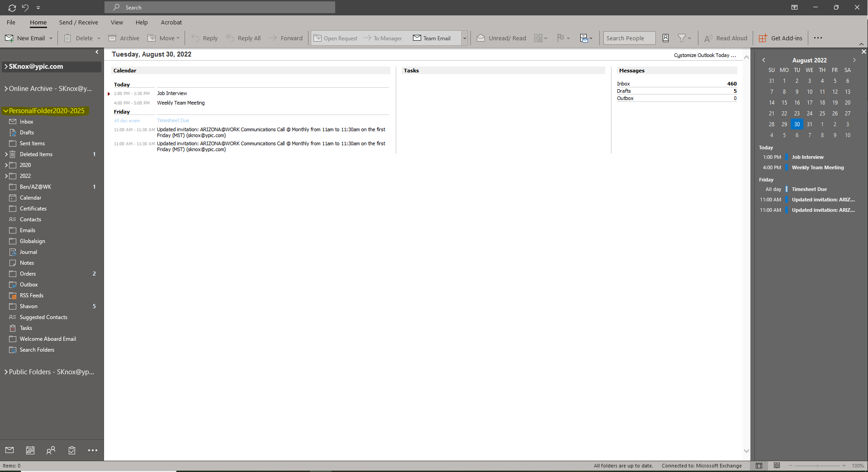Collapse the ribbon with the caret
Image resolution: width=868 pixels, height=472 pixels.
tap(861, 44)
